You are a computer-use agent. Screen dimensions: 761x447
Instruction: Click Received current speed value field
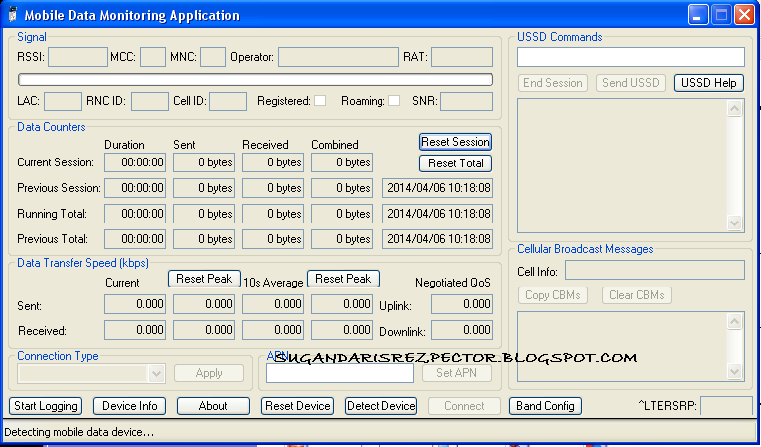[x=135, y=330]
